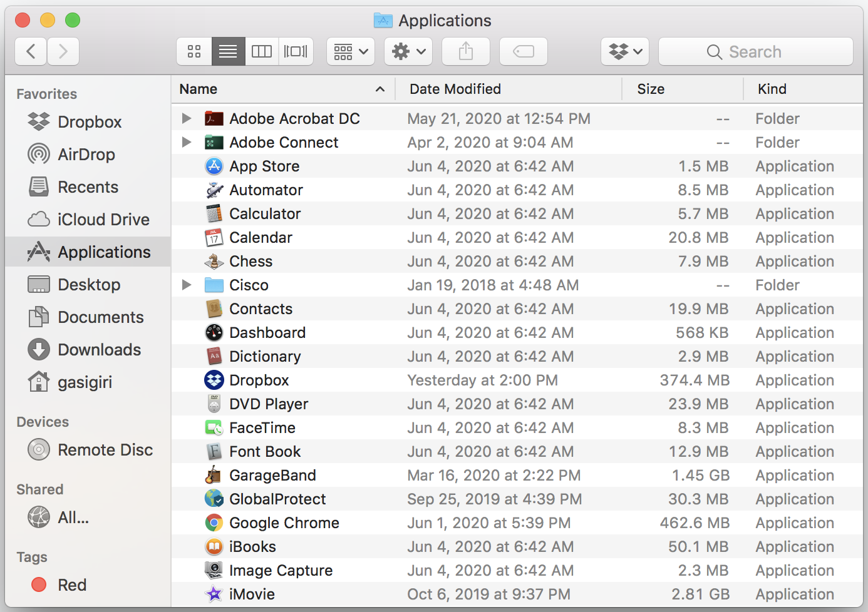Select the GarageBand guitar icon

click(x=214, y=475)
